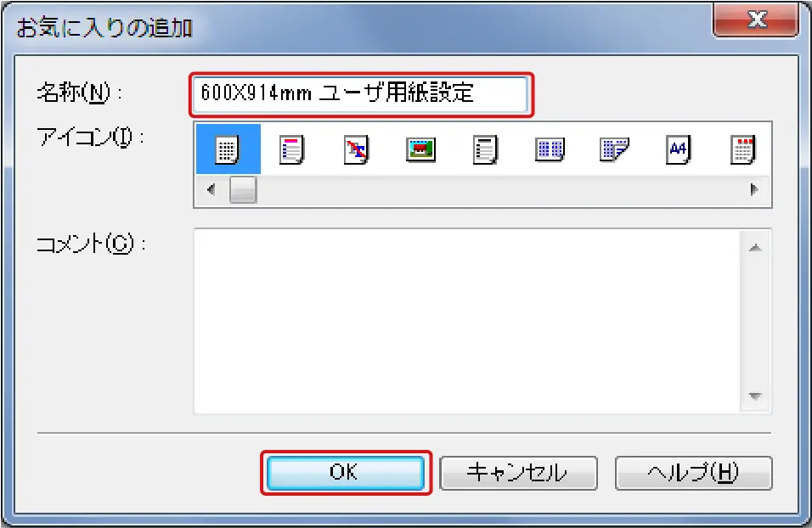
Task: Choose the page icon with red squares
Action: pos(743,149)
